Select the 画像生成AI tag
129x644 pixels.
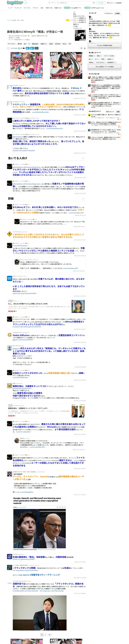35,44
